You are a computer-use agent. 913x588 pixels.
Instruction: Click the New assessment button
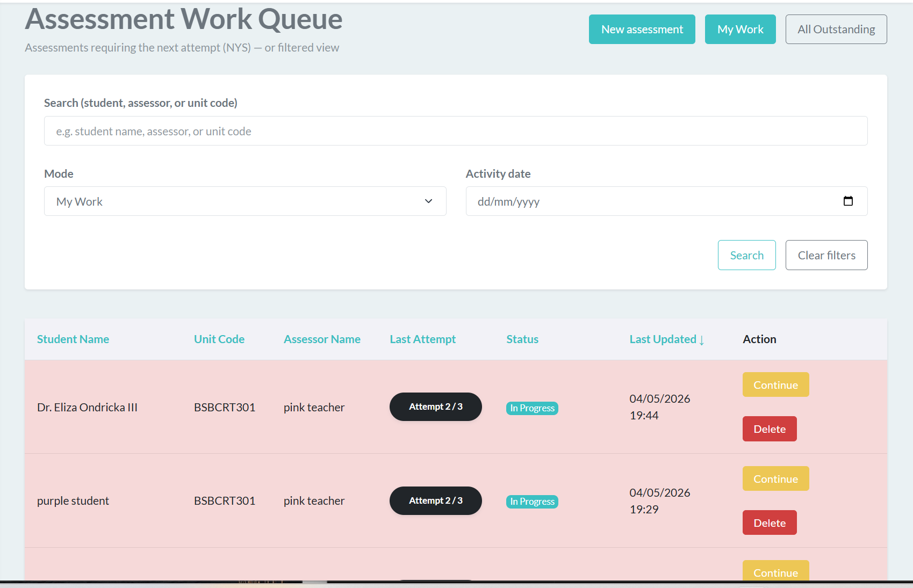(642, 30)
